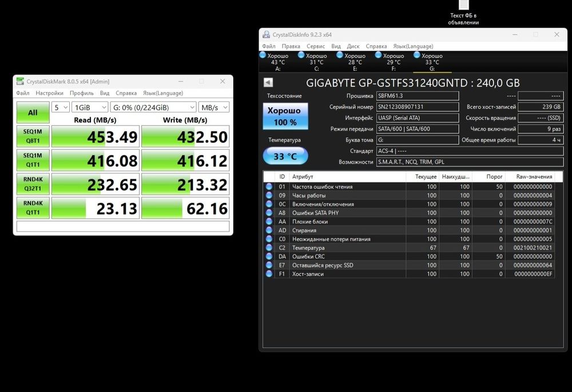Image resolution: width=572 pixels, height=392 pixels.
Task: Select disk C: tab showing 31 °C
Action: point(316,62)
